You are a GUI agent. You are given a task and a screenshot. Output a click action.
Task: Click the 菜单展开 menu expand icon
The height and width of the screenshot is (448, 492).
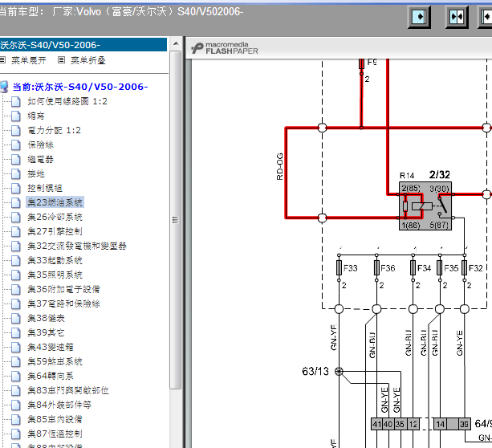point(3,59)
